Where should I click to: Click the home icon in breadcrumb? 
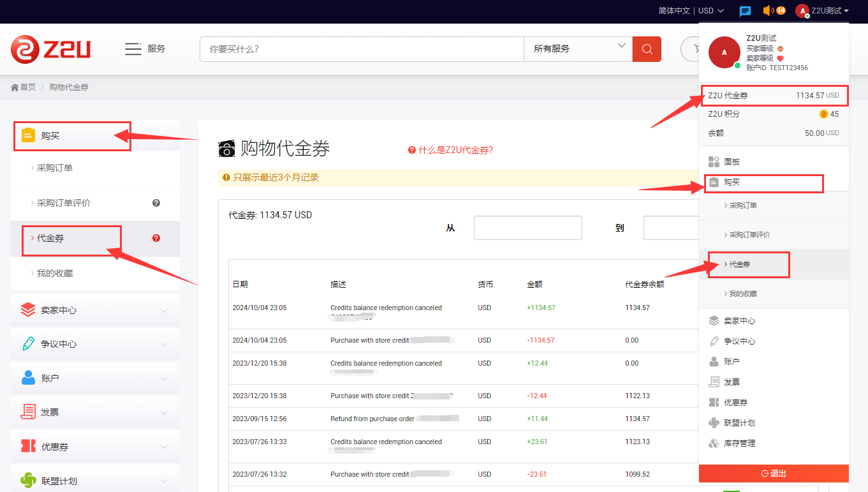pos(15,87)
